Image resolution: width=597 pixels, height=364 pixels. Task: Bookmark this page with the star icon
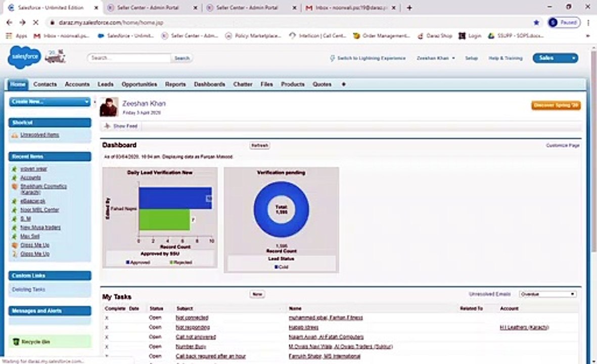tap(536, 22)
